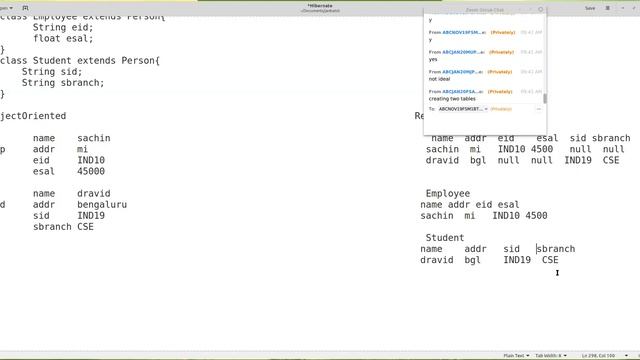Open the dropdown arrow after Ln/Col indicator
Image resolution: width=640 pixels, height=360 pixels.
tap(626, 356)
